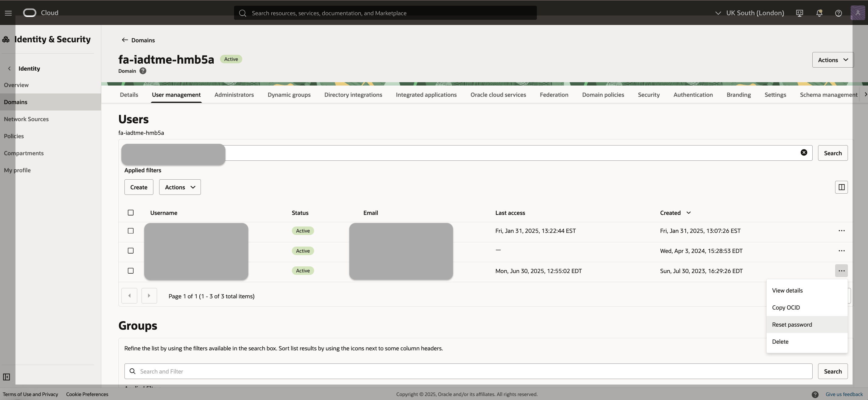Check the select-all checkbox in the table header
The height and width of the screenshot is (400, 868).
pos(131,213)
